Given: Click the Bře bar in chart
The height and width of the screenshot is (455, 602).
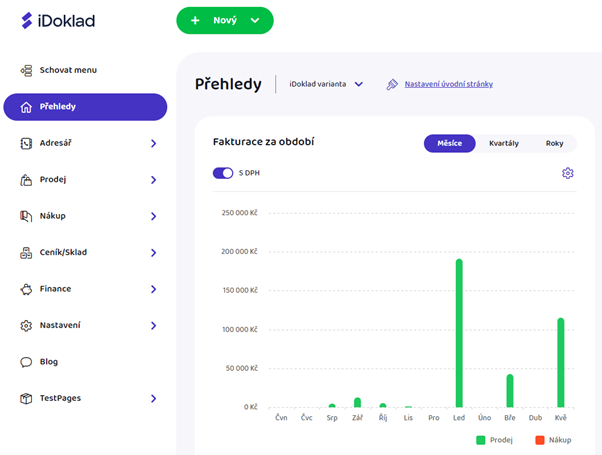Looking at the screenshot, I should pyautogui.click(x=510, y=390).
